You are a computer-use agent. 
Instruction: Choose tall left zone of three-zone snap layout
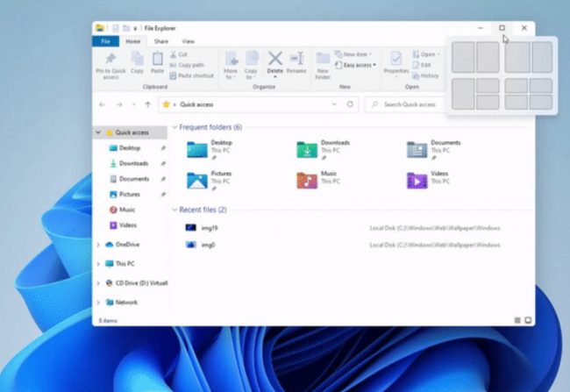click(463, 94)
